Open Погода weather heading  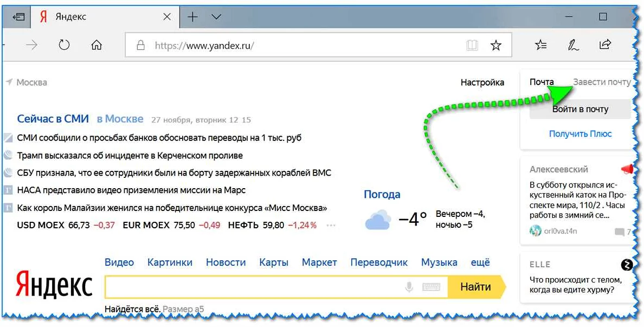point(382,194)
